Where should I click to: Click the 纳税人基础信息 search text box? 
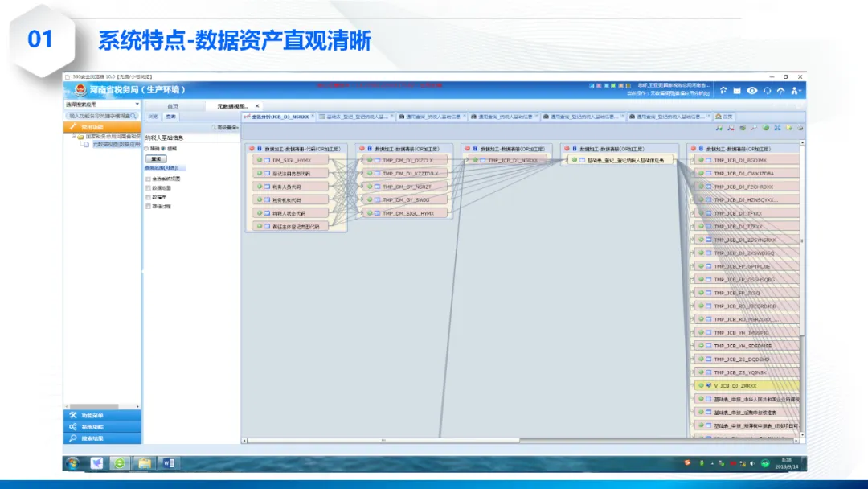pos(191,138)
